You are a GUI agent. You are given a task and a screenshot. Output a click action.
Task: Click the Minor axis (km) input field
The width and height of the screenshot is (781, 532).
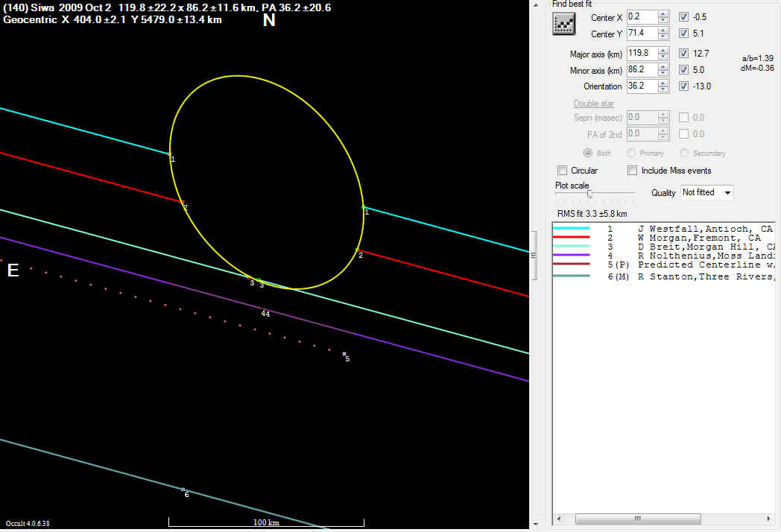point(642,70)
